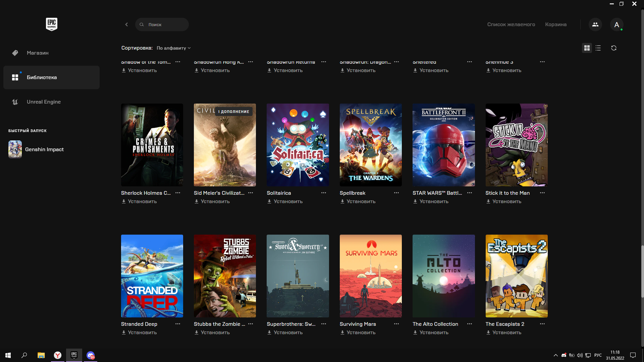Open the sort order dropdown
Image resolution: width=644 pixels, height=362 pixels.
point(173,48)
